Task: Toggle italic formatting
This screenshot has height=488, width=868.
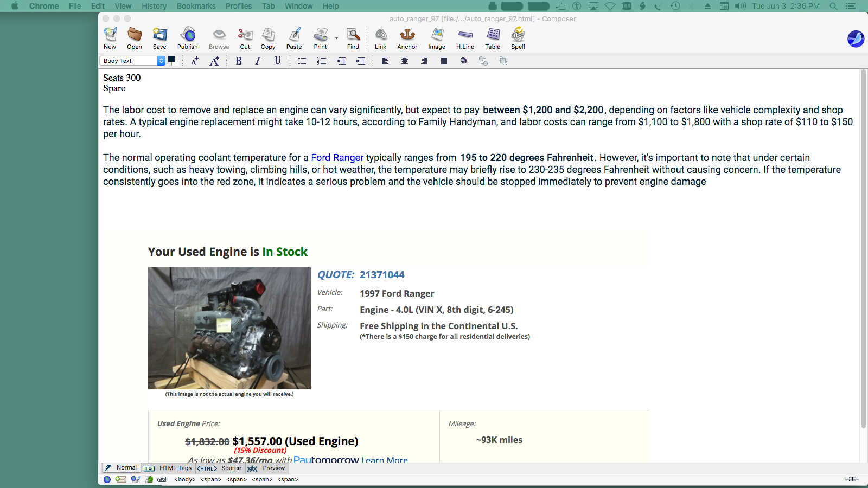Action: pos(258,61)
